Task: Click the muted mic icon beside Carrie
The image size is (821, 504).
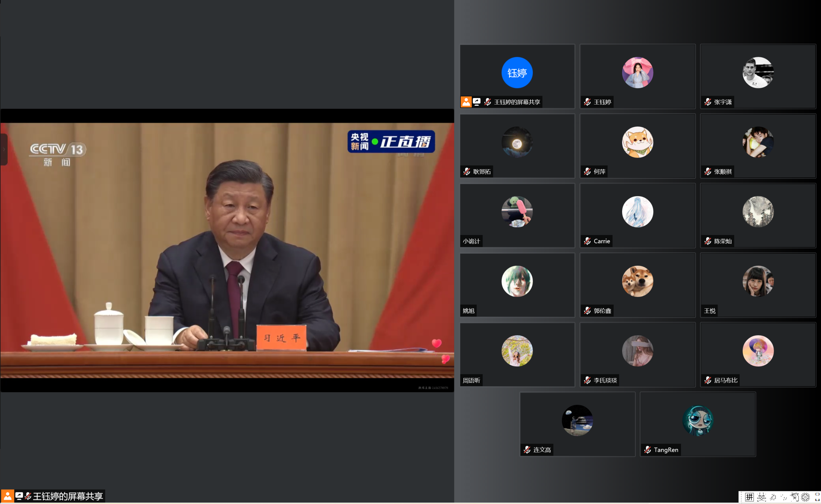Action: pyautogui.click(x=587, y=241)
